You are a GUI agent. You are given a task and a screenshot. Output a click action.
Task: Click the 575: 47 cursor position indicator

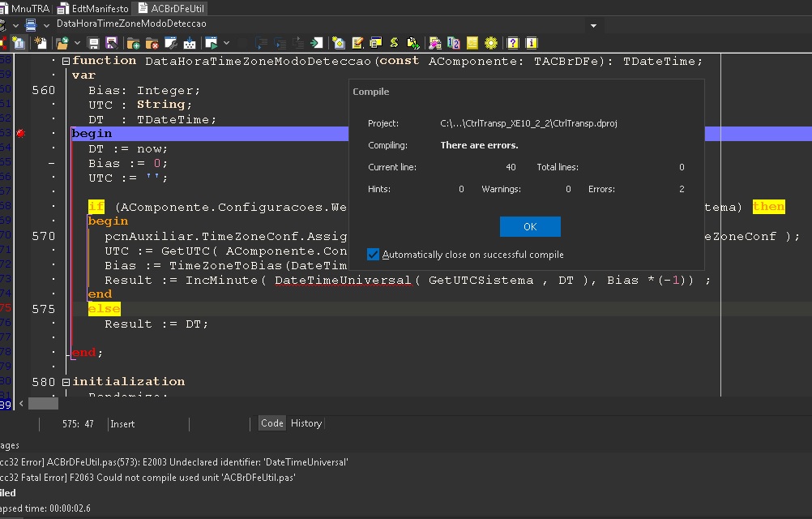[x=78, y=423]
